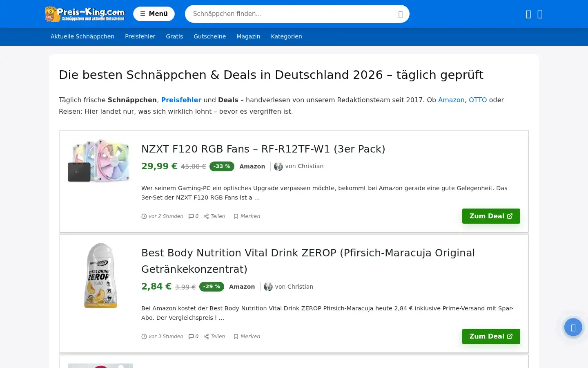
Task: Click the crossed-out 3,99 € price
Action: tap(185, 287)
